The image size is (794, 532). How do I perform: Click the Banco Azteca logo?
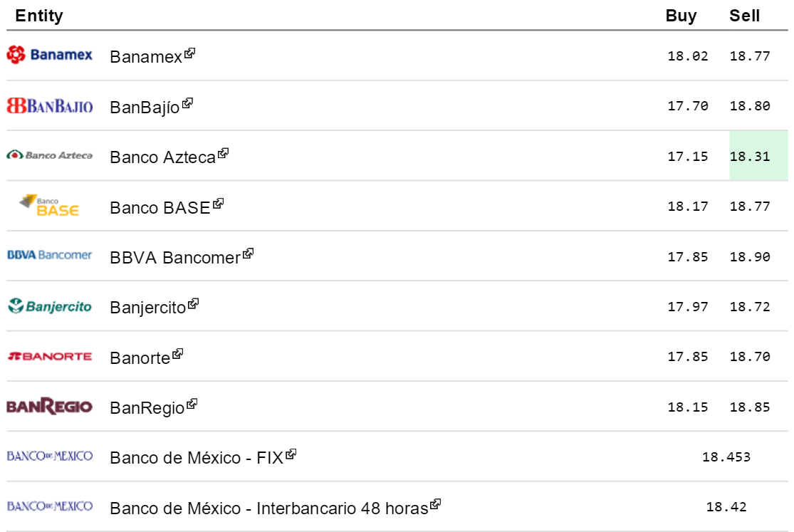pyautogui.click(x=49, y=155)
